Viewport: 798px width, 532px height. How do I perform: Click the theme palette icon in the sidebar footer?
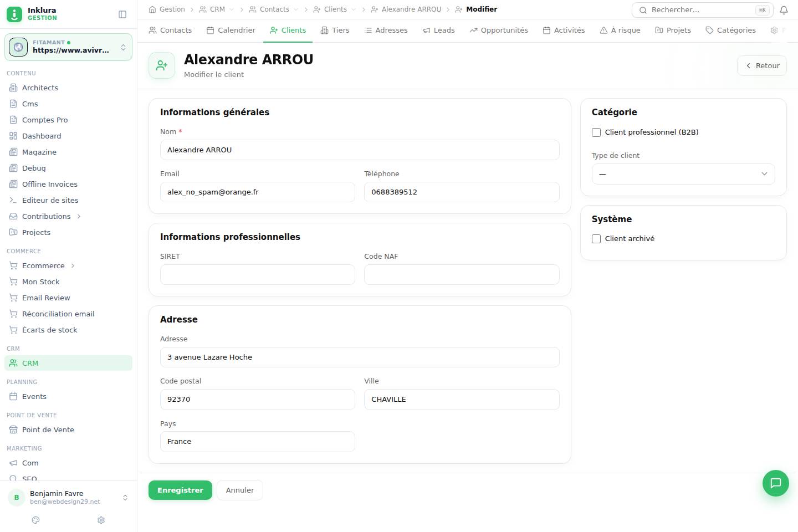click(36, 520)
